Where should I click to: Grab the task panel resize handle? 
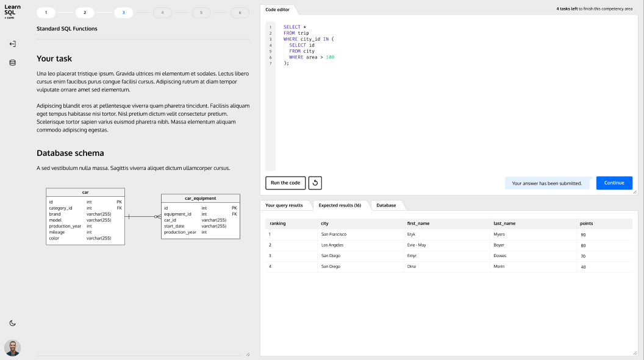point(248,355)
